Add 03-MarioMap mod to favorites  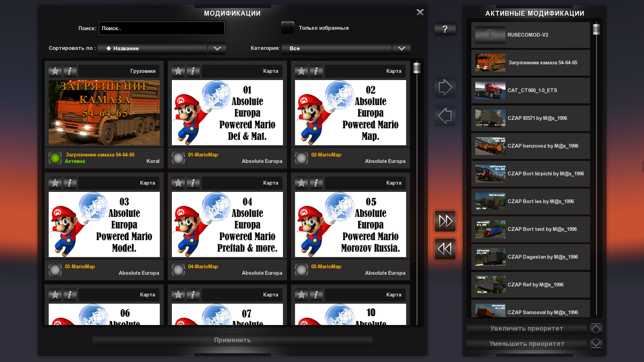coord(55,183)
